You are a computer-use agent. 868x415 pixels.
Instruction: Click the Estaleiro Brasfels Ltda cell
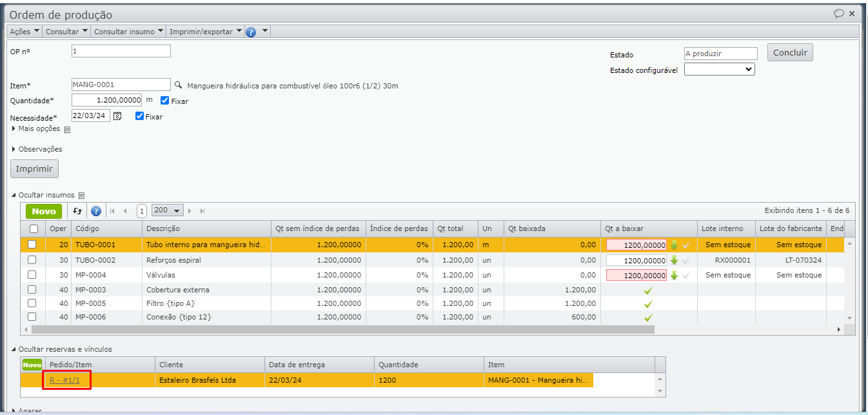point(210,380)
